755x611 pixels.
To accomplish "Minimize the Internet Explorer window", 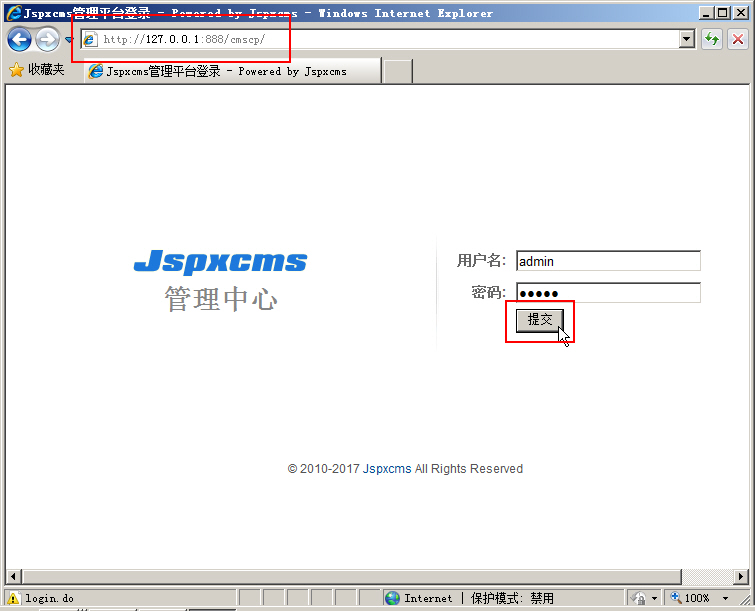I will click(x=706, y=13).
